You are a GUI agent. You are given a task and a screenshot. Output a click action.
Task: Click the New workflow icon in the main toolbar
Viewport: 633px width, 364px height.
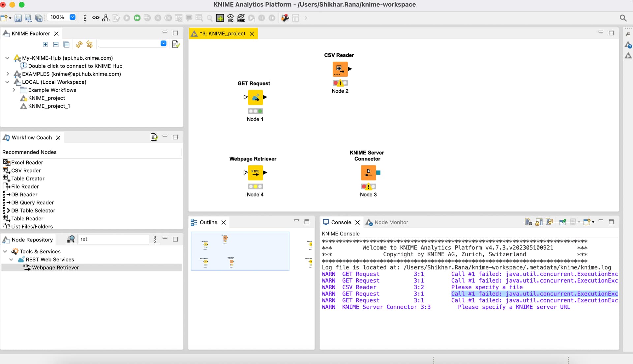pyautogui.click(x=4, y=18)
